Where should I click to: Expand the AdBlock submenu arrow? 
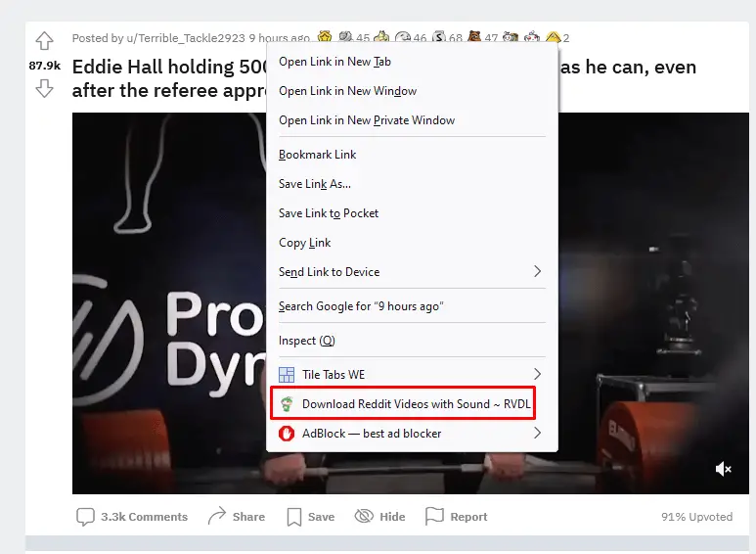coord(538,433)
